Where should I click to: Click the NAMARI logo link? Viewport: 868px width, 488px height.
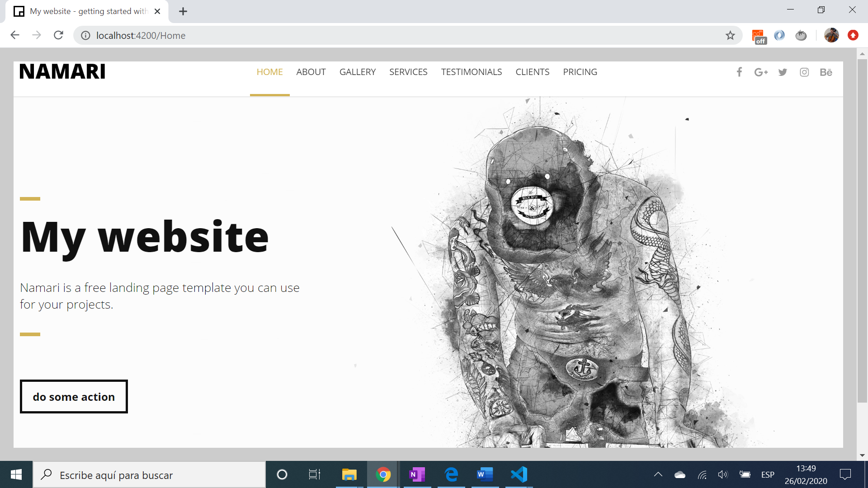pyautogui.click(x=62, y=72)
